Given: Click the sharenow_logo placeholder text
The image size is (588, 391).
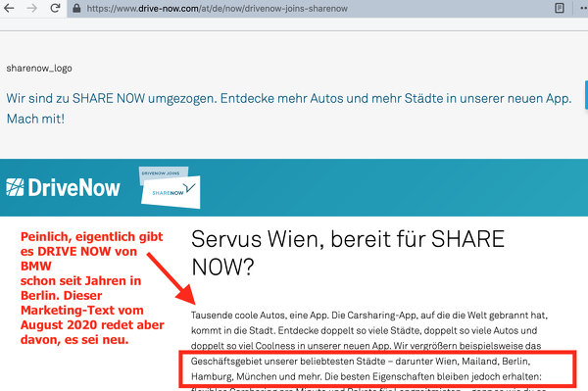Looking at the screenshot, I should tap(39, 69).
